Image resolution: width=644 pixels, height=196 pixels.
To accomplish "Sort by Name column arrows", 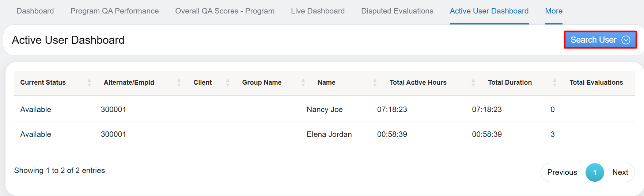I will coord(375,82).
